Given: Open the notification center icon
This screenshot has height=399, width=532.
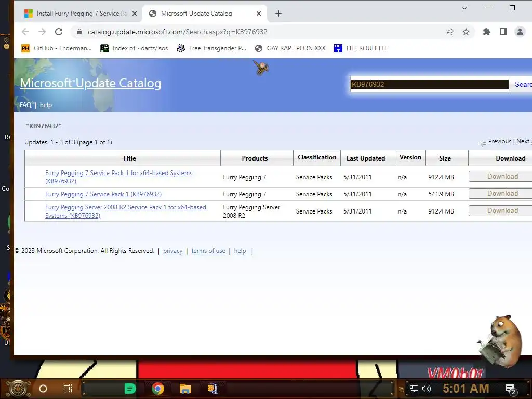Looking at the screenshot, I should click(x=511, y=389).
